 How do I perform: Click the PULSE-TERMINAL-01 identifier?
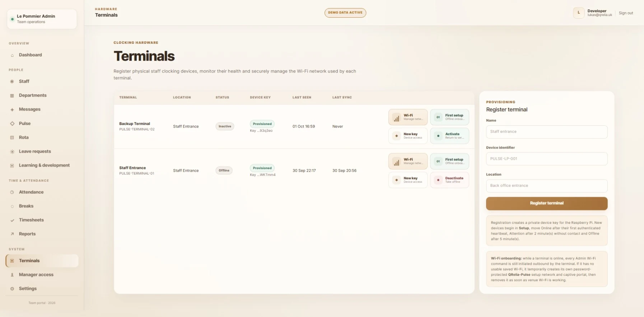pyautogui.click(x=137, y=174)
